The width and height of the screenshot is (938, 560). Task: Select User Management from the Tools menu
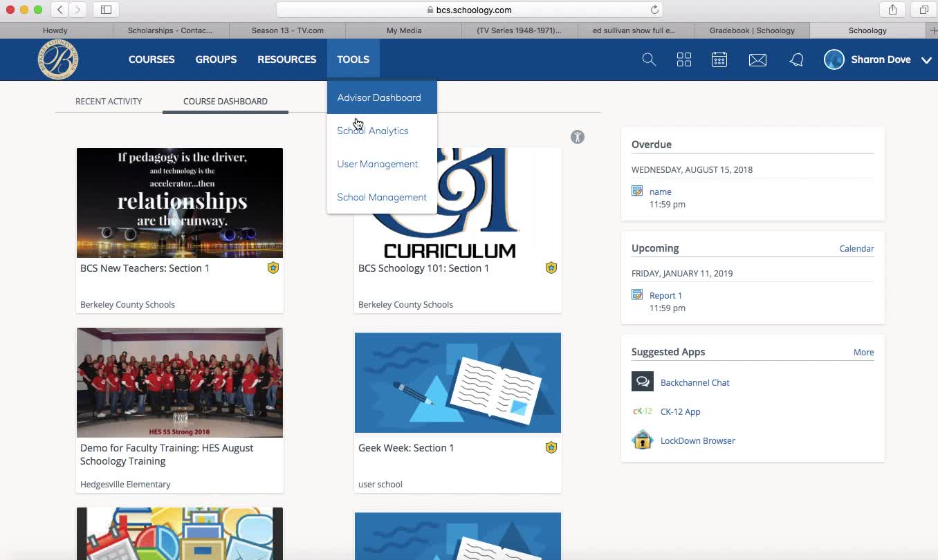coord(382,164)
